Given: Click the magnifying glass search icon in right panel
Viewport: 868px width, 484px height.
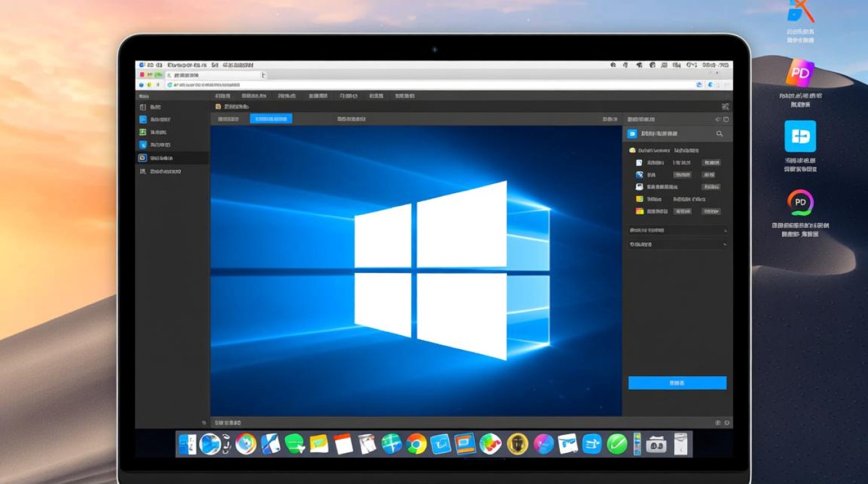Looking at the screenshot, I should click(x=719, y=134).
